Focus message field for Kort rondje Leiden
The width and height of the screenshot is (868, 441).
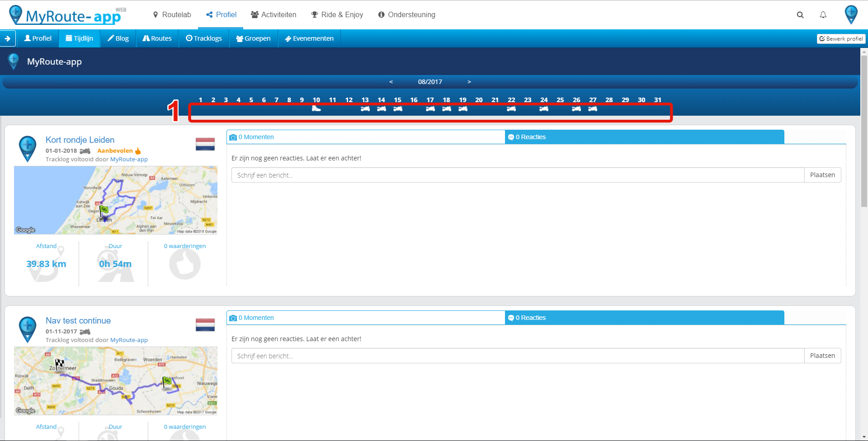click(518, 175)
